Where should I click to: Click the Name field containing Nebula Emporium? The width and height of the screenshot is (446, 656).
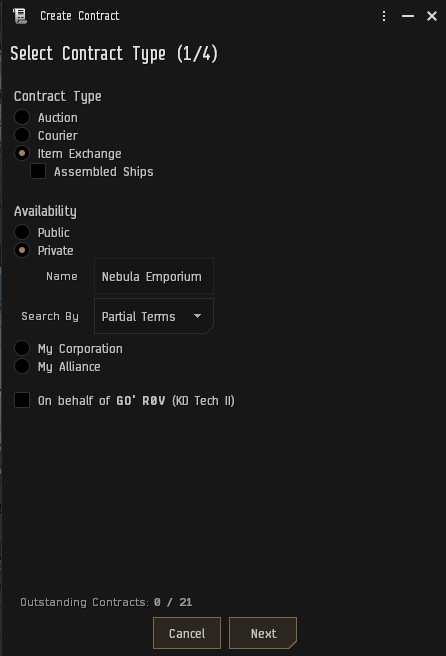tap(154, 276)
